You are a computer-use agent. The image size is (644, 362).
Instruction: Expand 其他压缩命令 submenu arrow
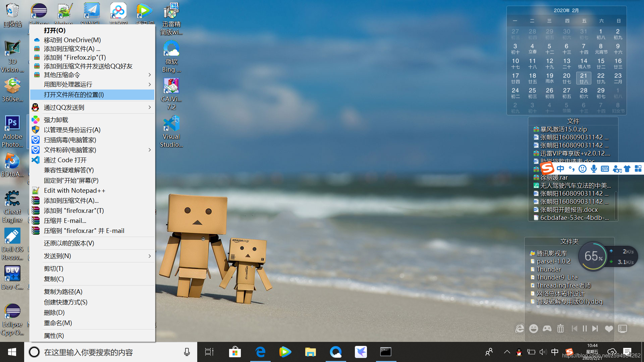pos(150,75)
